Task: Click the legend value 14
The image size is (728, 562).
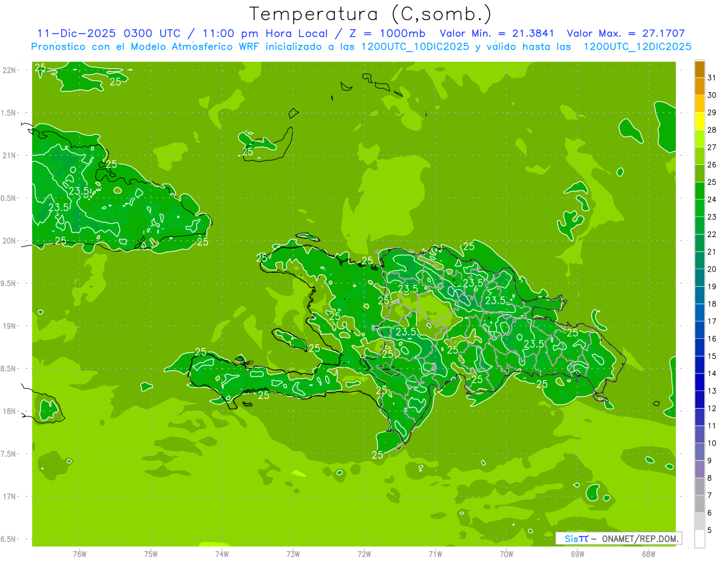Action: (712, 373)
